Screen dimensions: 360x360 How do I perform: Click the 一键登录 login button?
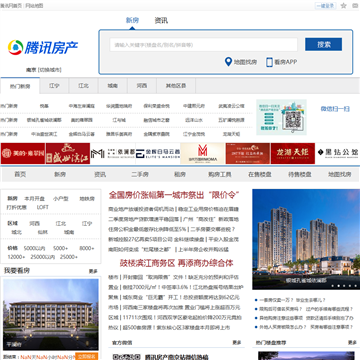325,6
